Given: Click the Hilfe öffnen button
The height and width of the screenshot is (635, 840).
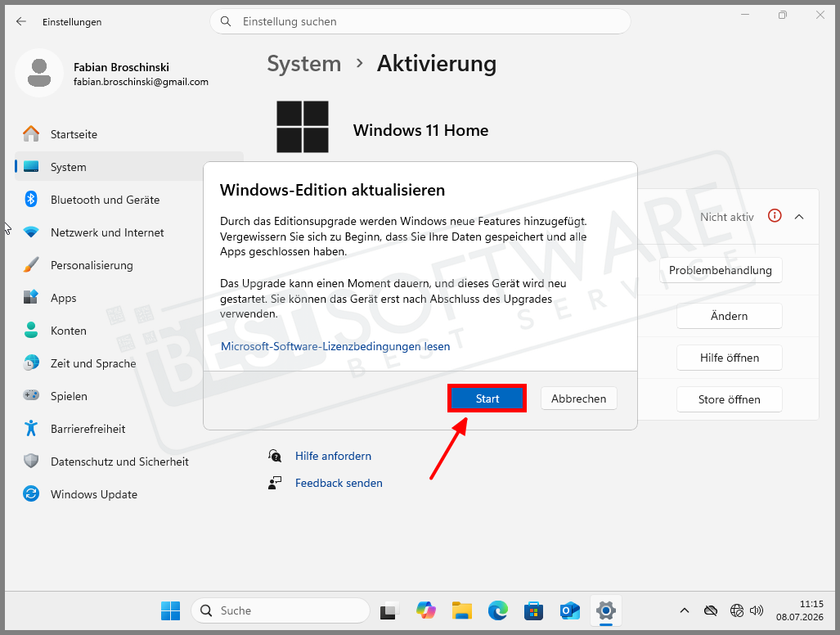Looking at the screenshot, I should pos(729,358).
